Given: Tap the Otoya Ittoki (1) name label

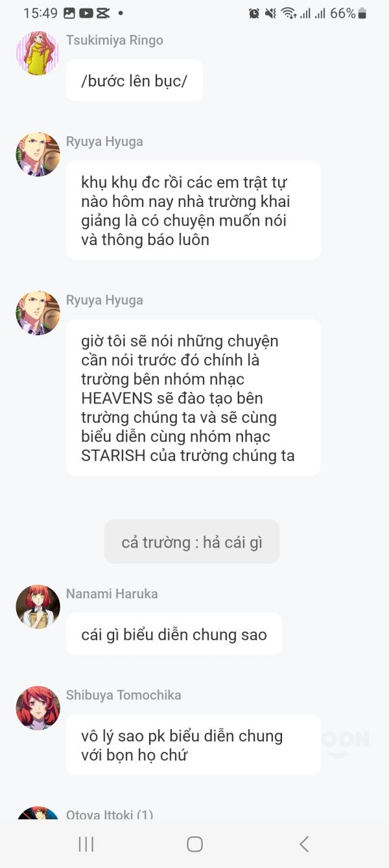Looking at the screenshot, I should 110,815.
